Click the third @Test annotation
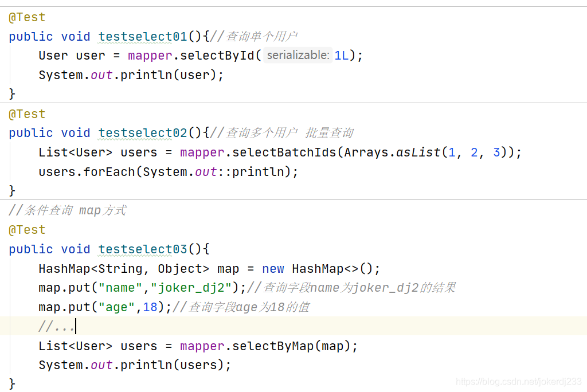 click(27, 229)
